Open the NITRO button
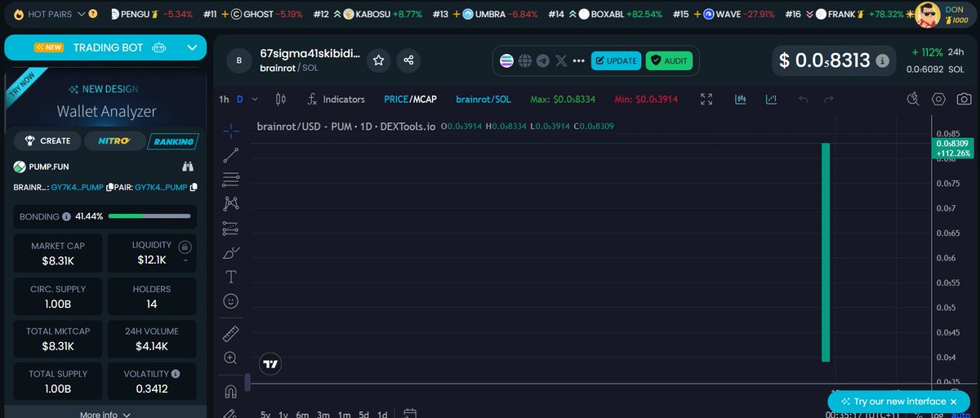Image resolution: width=980 pixels, height=418 pixels. click(x=114, y=140)
